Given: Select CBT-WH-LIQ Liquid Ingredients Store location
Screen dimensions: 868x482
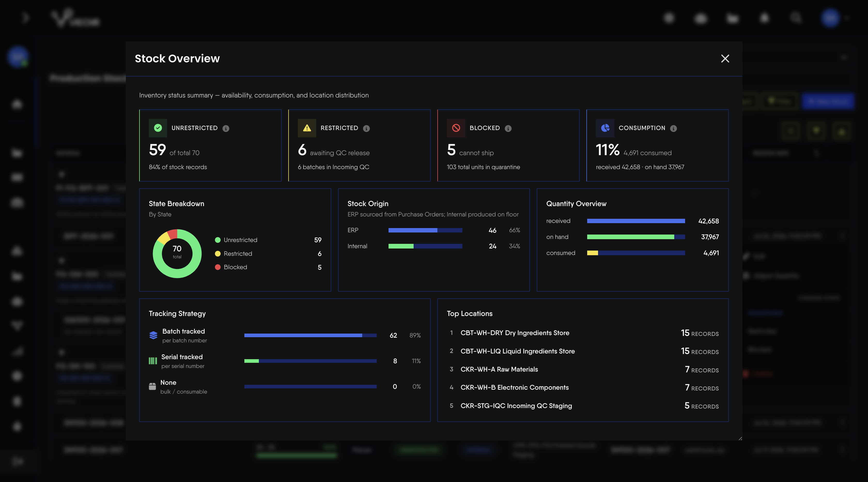Looking at the screenshot, I should 583,351.
